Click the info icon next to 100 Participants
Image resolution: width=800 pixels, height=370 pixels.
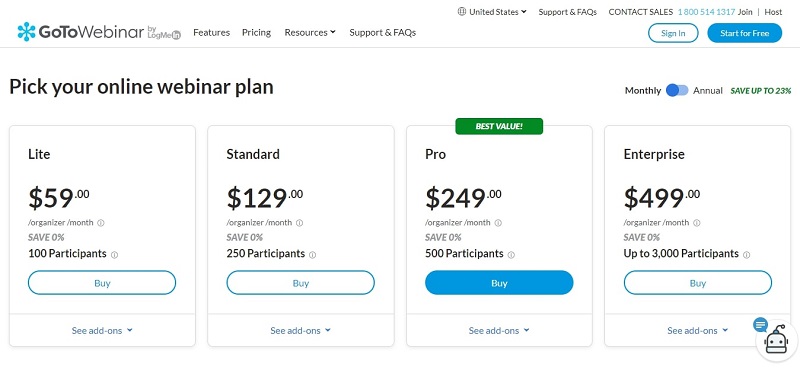114,255
